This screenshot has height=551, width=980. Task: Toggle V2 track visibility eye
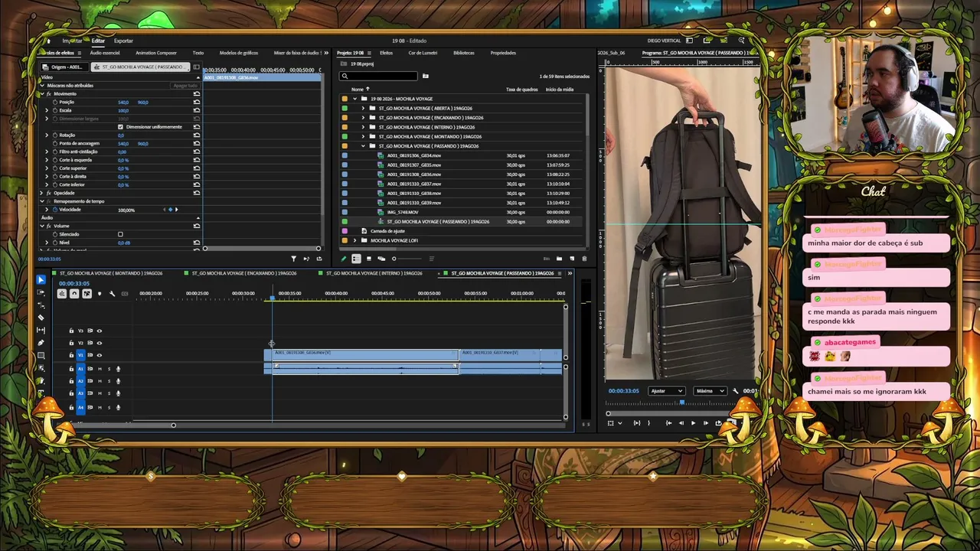[x=99, y=343]
